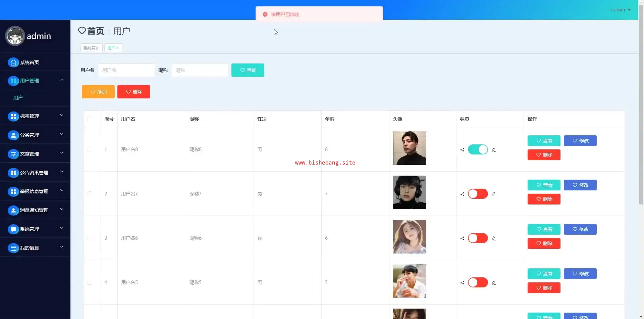The height and width of the screenshot is (319, 644).
Task: Click the share icon in 用户名8 row
Action: 462,150
